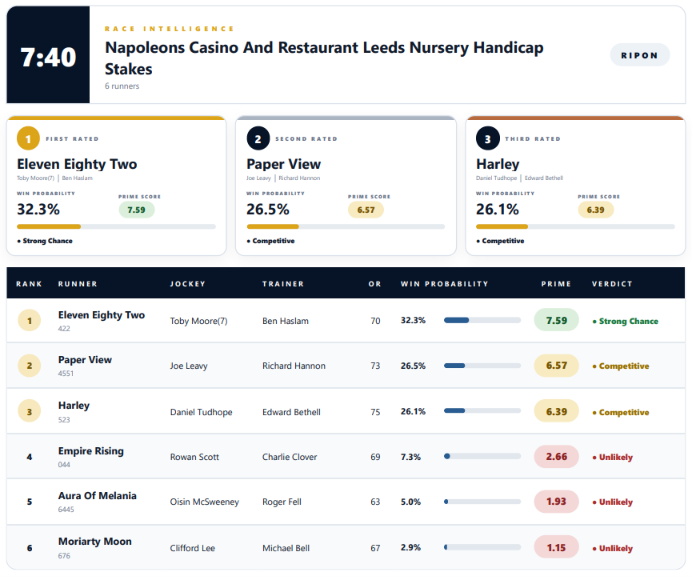The image size is (692, 577).
Task: Open the Eleven Eighty Two summary card title
Action: (77, 164)
